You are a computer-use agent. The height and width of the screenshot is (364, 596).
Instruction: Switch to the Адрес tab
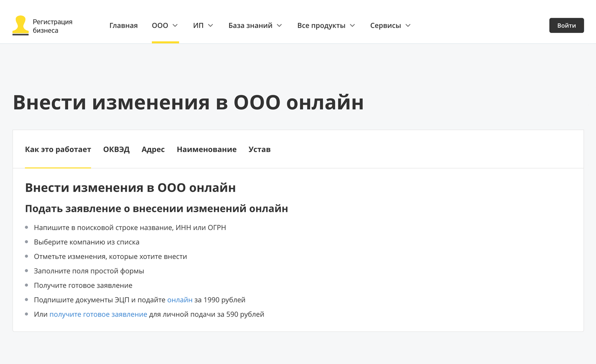click(153, 149)
